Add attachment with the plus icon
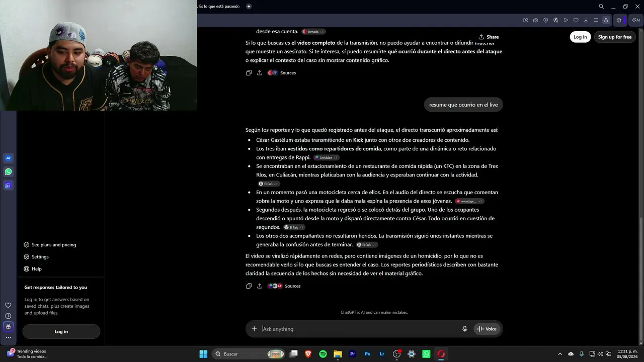 tap(254, 329)
